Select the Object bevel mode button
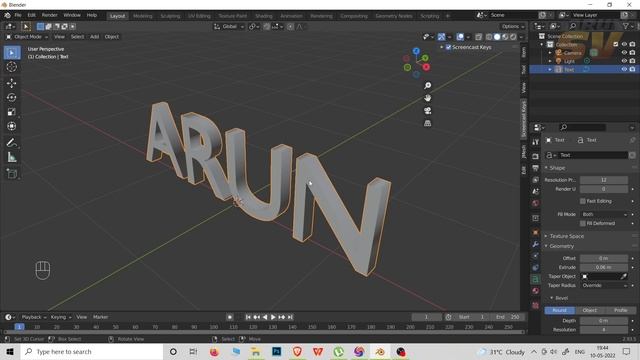The image size is (640, 360). click(590, 310)
